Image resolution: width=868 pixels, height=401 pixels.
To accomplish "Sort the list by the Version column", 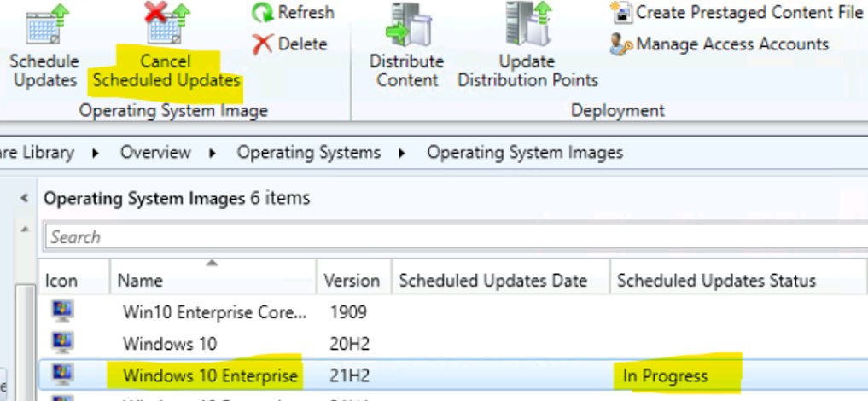I will (354, 281).
